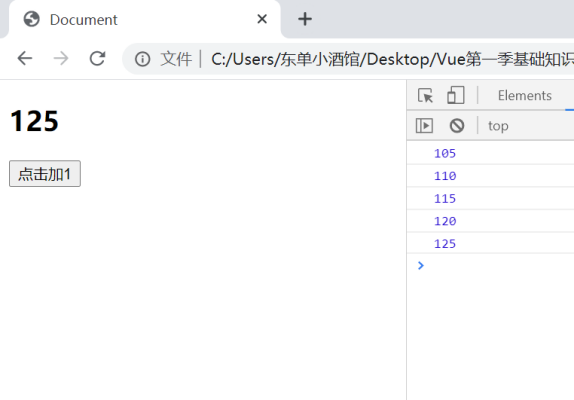The width and height of the screenshot is (574, 400).
Task: Click the address bar URL field
Action: click(392, 59)
